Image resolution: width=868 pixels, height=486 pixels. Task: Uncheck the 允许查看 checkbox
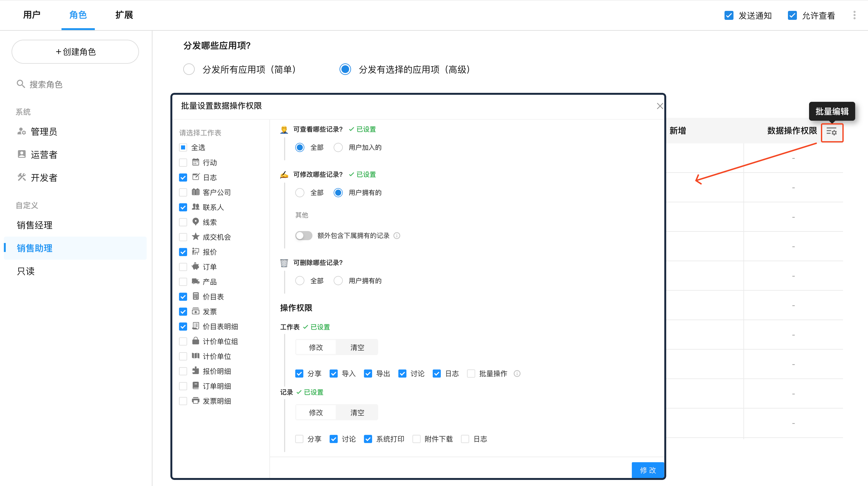pos(792,15)
